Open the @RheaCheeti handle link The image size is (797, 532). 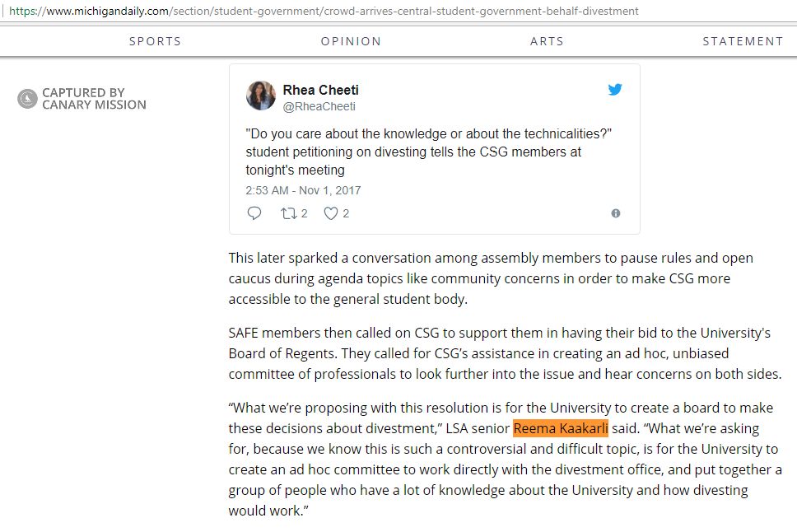pos(319,106)
